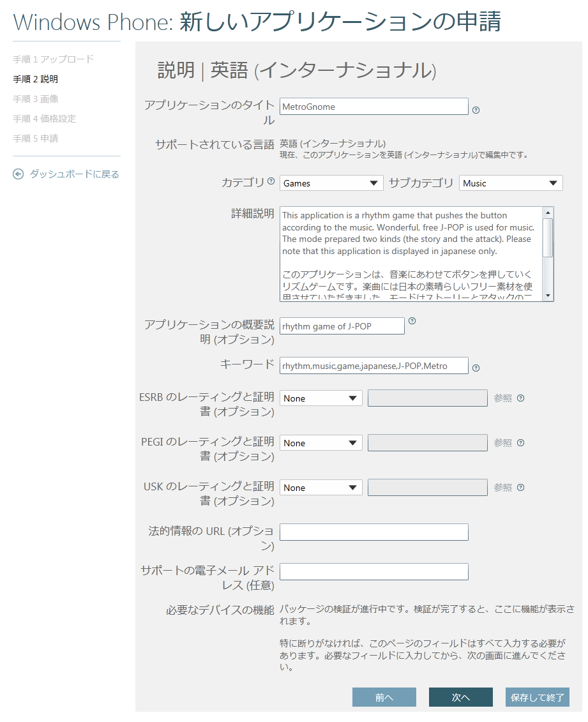Click the PEGI certificate file field
Image resolution: width=588 pixels, height=722 pixels.
(427, 442)
